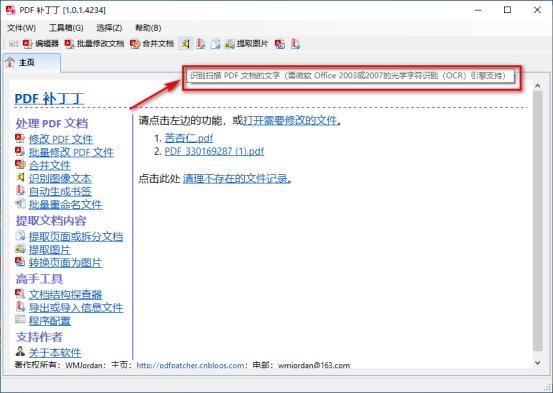Click the person icon beside 关于本软件
This screenshot has height=393, width=553.
(x=20, y=351)
